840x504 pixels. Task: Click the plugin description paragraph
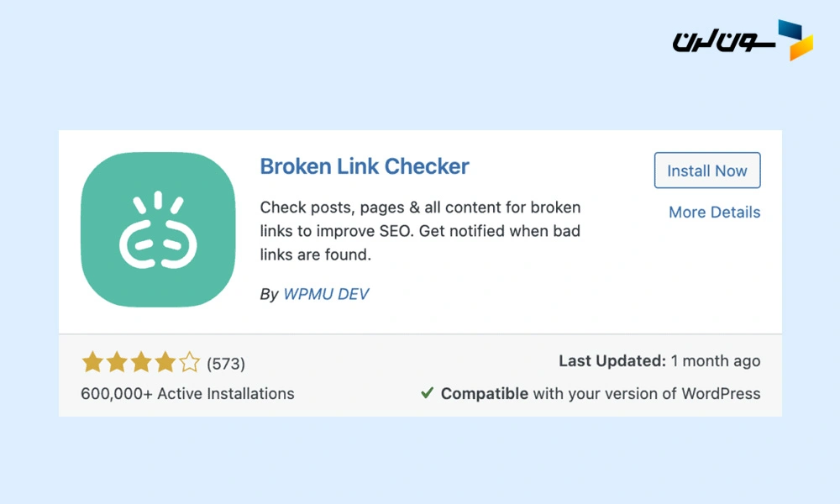[x=420, y=231]
